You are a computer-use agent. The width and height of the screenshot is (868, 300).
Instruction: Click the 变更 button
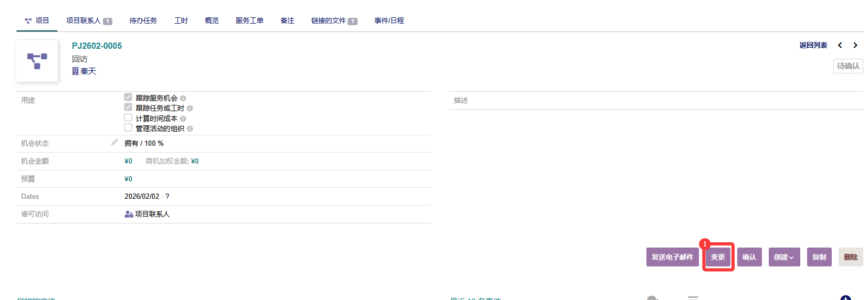pyautogui.click(x=718, y=257)
